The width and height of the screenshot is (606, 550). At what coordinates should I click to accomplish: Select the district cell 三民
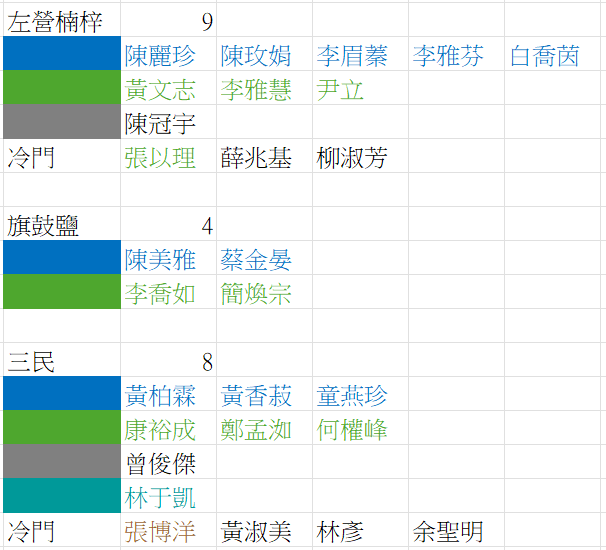(x=62, y=360)
